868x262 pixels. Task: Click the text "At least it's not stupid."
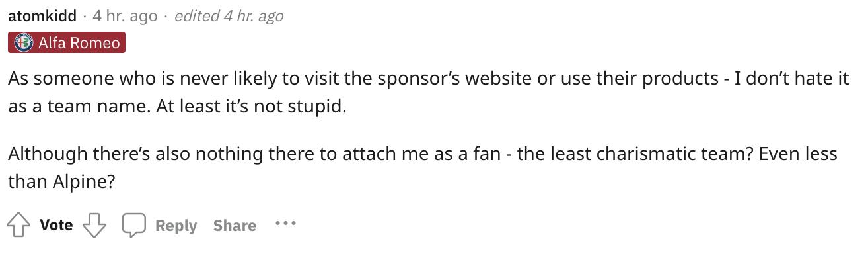coord(251,107)
